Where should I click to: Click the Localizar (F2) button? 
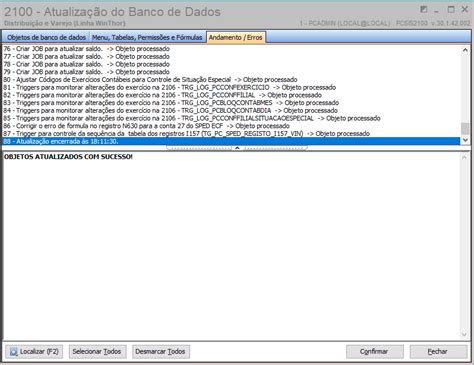coord(34,351)
